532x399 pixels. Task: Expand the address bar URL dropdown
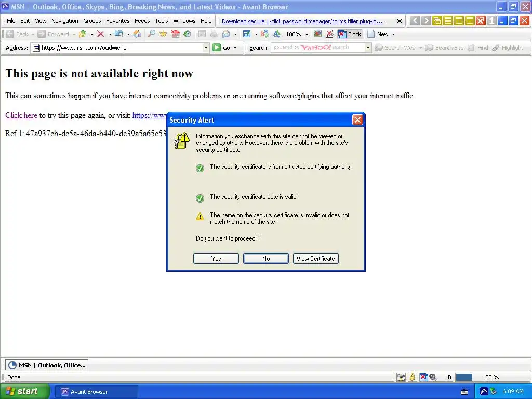coord(206,48)
